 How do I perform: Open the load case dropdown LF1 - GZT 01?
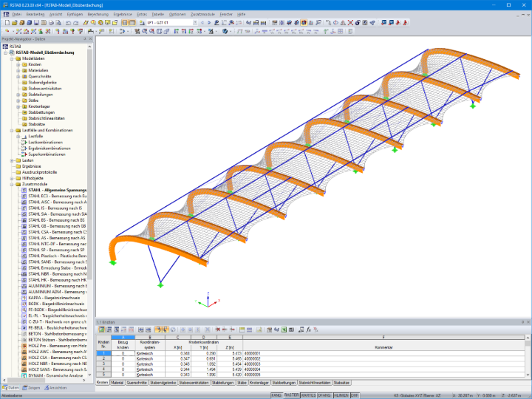pos(195,23)
